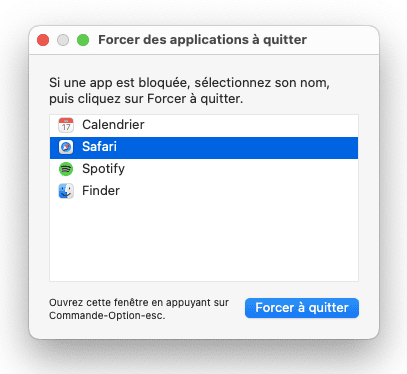407x374 pixels.
Task: Click blank space right of Finder row
Action: tap(239, 191)
